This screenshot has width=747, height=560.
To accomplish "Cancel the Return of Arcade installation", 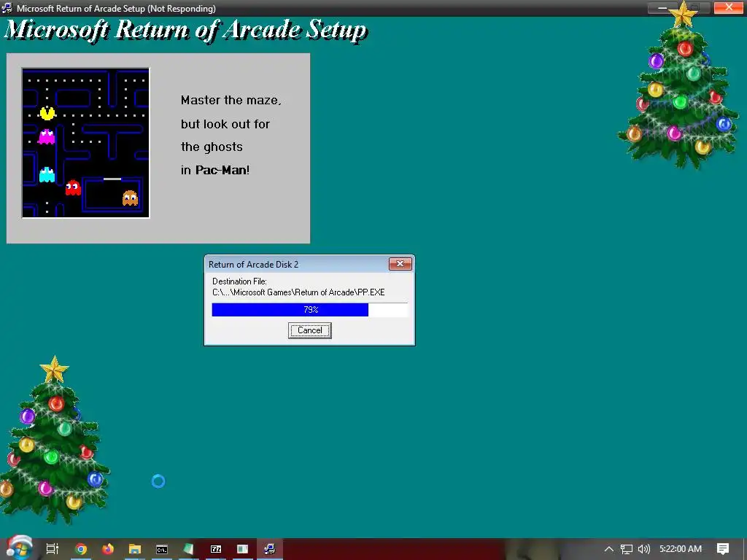I will point(309,330).
